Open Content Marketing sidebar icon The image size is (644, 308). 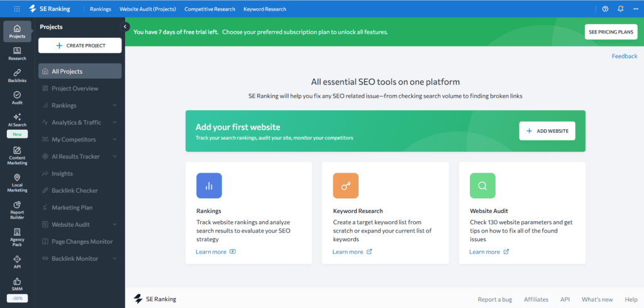point(17,155)
